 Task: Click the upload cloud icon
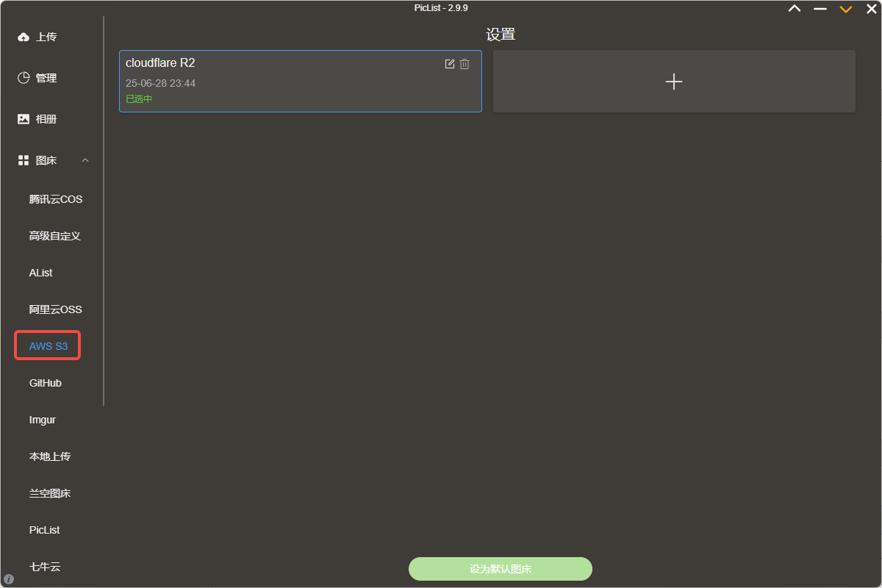pyautogui.click(x=24, y=37)
